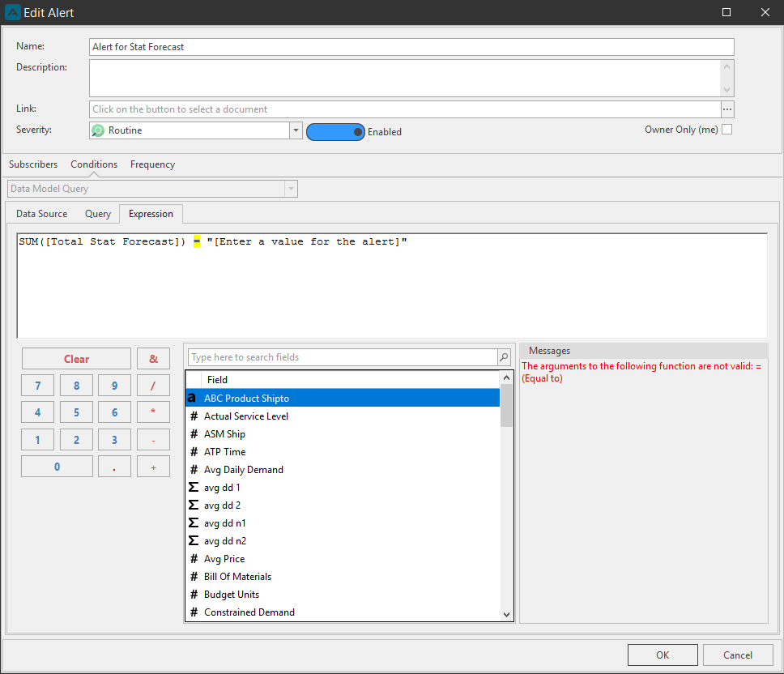Click the field list scrollbar thumb
The width and height of the screenshot is (784, 674).
click(506, 406)
